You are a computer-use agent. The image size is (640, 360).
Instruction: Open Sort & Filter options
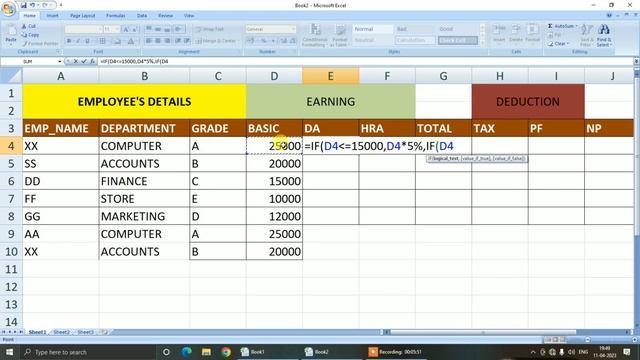point(587,35)
